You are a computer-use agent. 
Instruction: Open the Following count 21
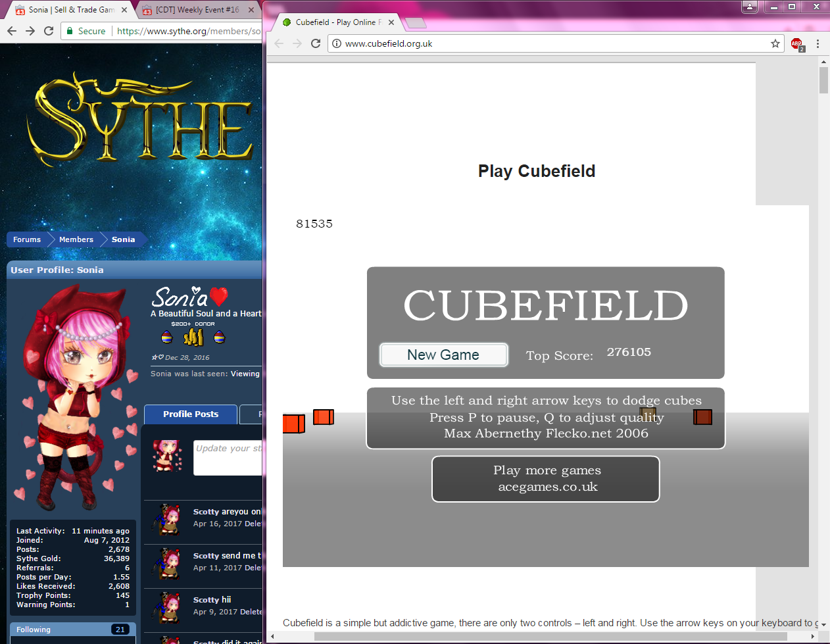pyautogui.click(x=120, y=630)
